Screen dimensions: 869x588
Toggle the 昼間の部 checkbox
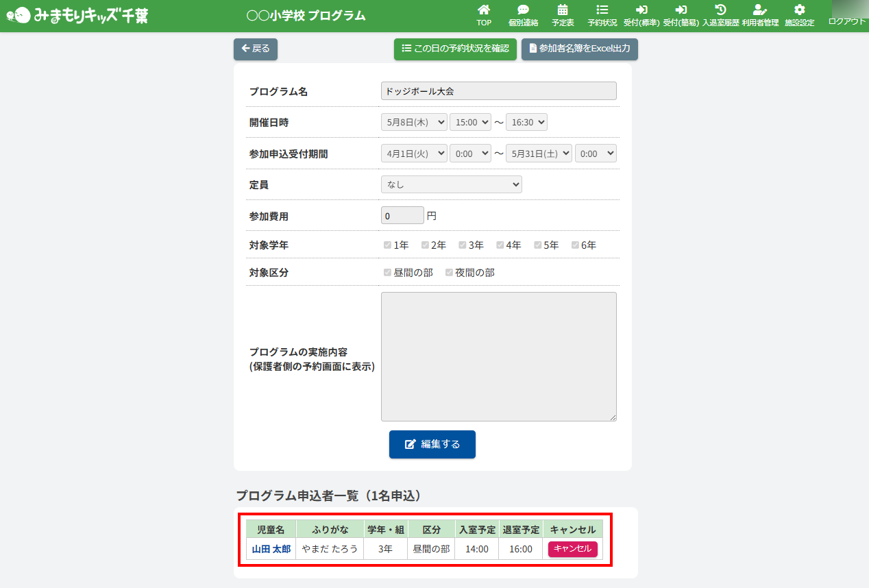click(x=388, y=273)
